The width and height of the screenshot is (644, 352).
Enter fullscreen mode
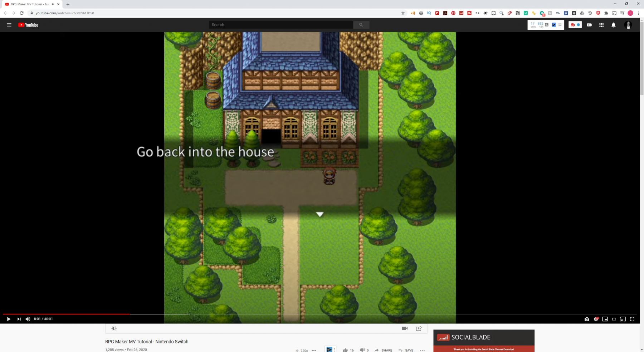[x=632, y=319]
